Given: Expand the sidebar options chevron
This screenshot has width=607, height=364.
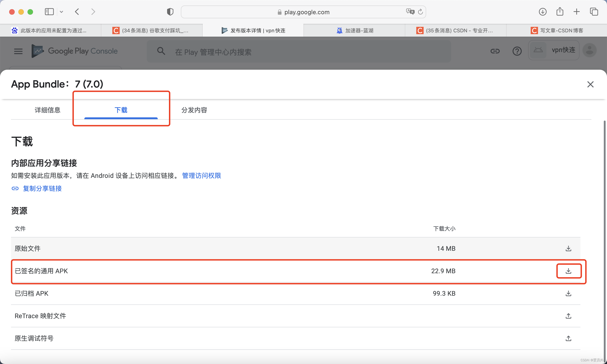Looking at the screenshot, I should click(62, 12).
